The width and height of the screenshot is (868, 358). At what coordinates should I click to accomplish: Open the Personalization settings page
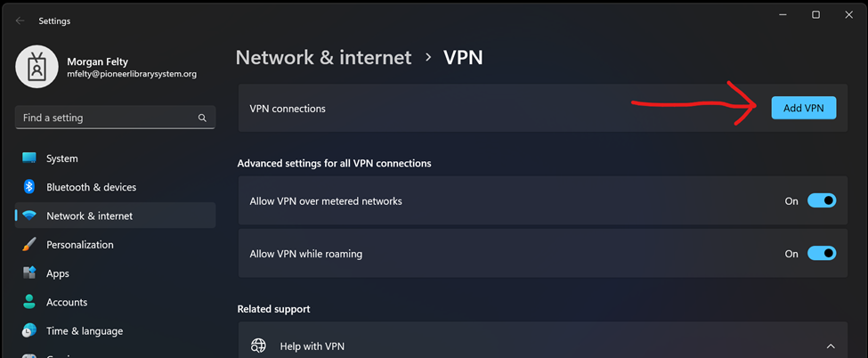tap(80, 245)
